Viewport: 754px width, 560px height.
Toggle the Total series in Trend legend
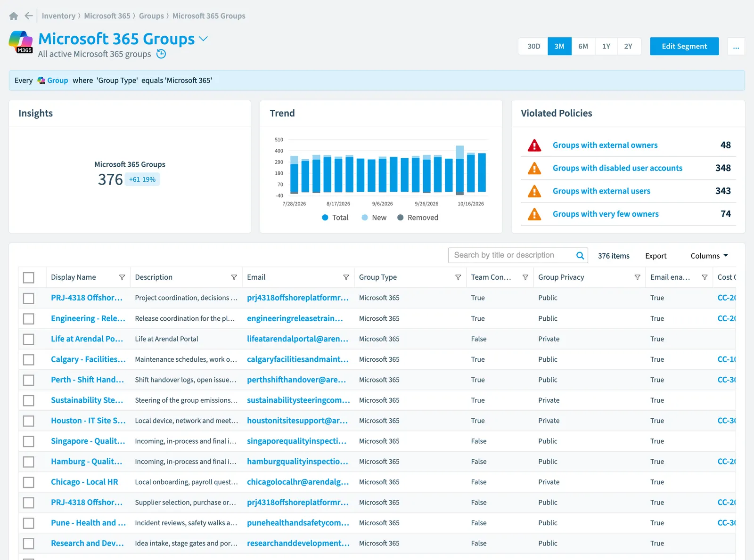(335, 218)
